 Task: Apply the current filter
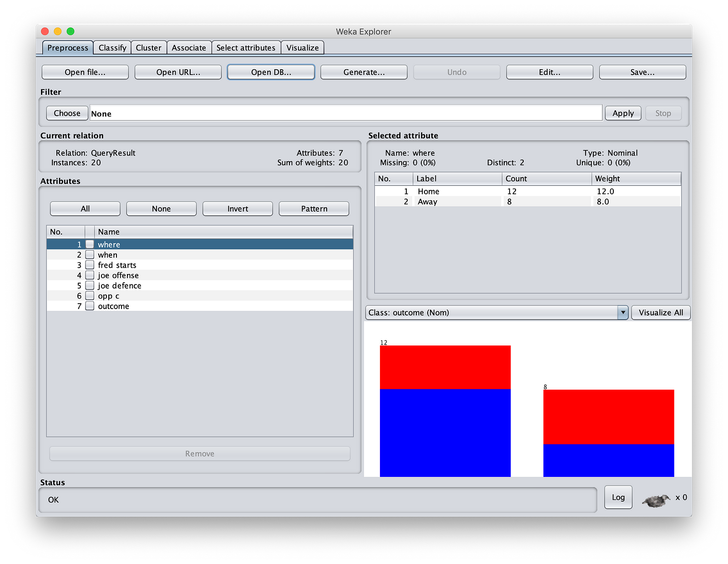(623, 113)
